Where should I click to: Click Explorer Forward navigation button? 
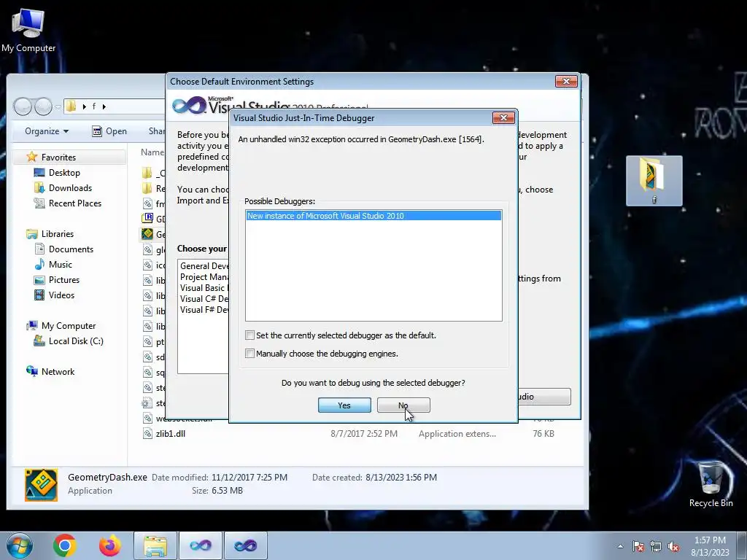43,106
